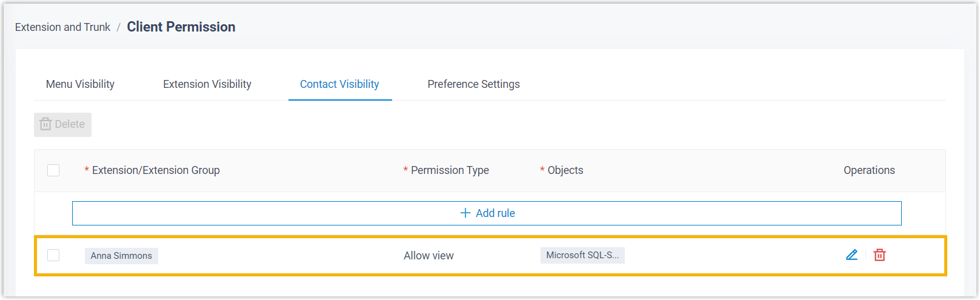Edit the Anna Simmons rule
Image resolution: width=980 pixels, height=300 pixels.
pyautogui.click(x=852, y=255)
